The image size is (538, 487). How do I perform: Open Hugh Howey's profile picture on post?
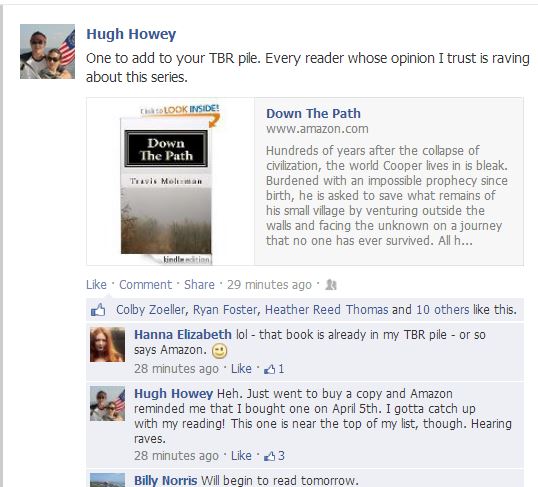tap(47, 51)
